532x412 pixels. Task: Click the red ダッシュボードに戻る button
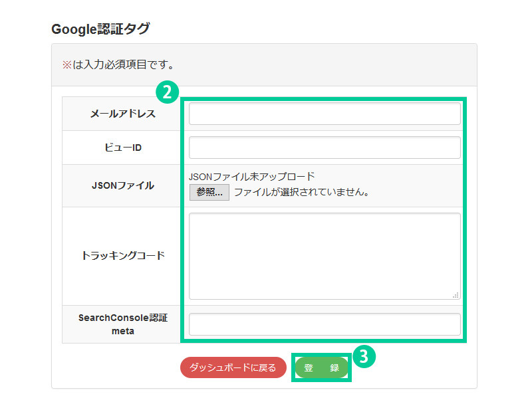click(x=233, y=367)
